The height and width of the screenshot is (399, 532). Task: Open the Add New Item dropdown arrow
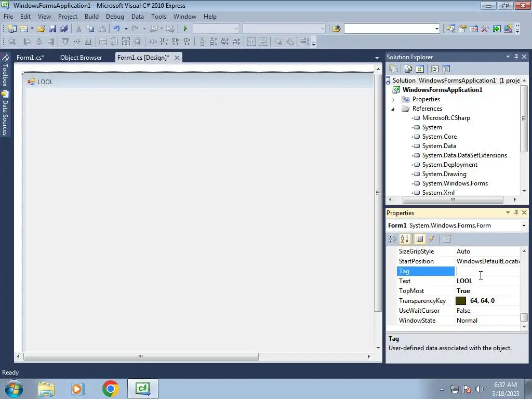pos(32,29)
